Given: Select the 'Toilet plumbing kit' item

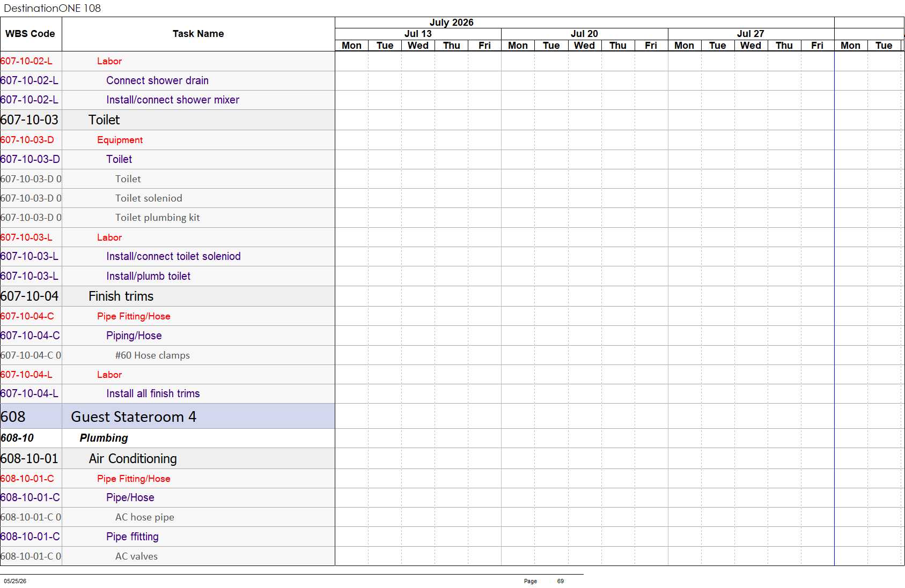Looking at the screenshot, I should pyautogui.click(x=157, y=218).
